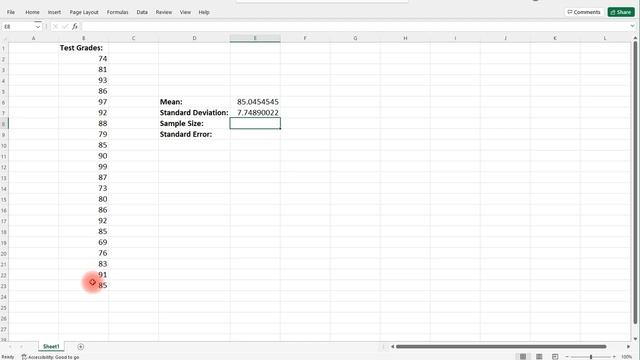Select column F header
640x360 pixels.
305,38
